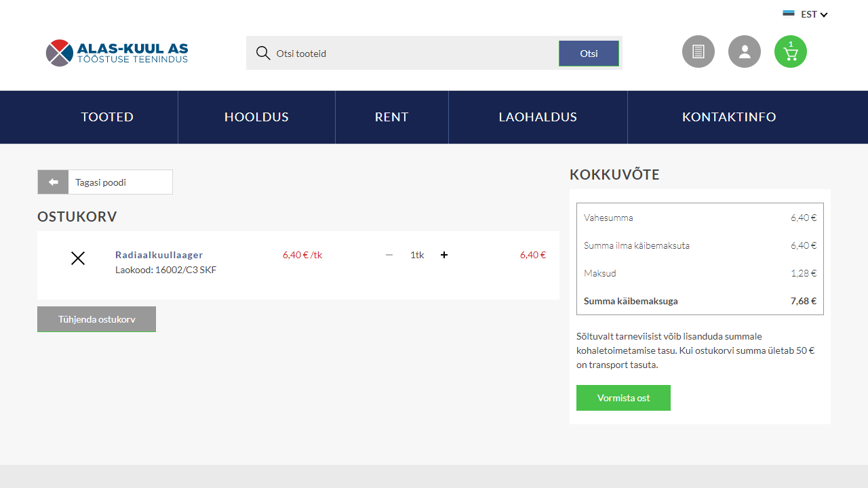The image size is (868, 488).
Task: Open the shopping cart icon
Action: point(790,52)
